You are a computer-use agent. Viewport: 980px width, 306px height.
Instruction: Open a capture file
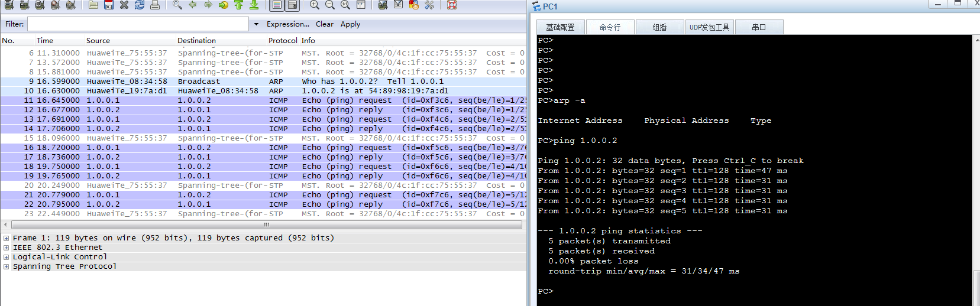pos(93,5)
